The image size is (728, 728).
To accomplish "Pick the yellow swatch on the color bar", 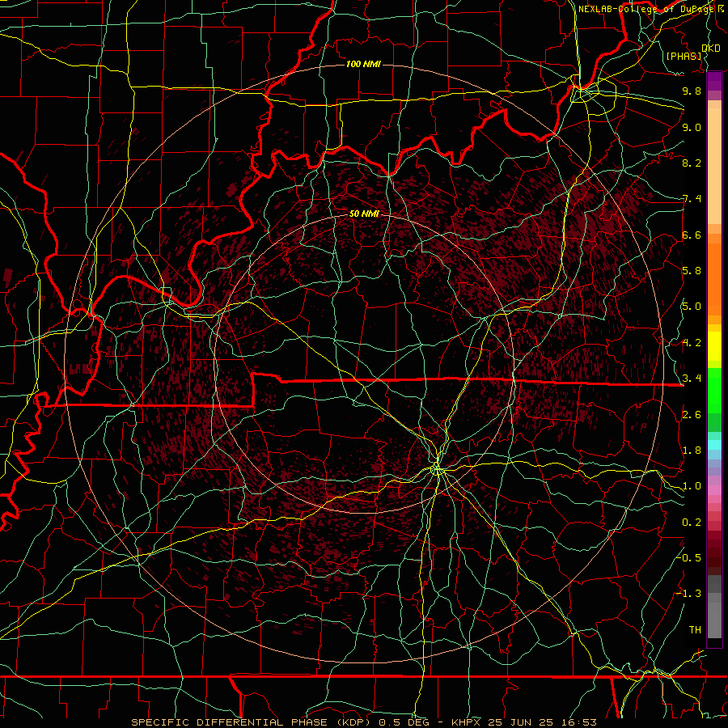I will [714, 346].
